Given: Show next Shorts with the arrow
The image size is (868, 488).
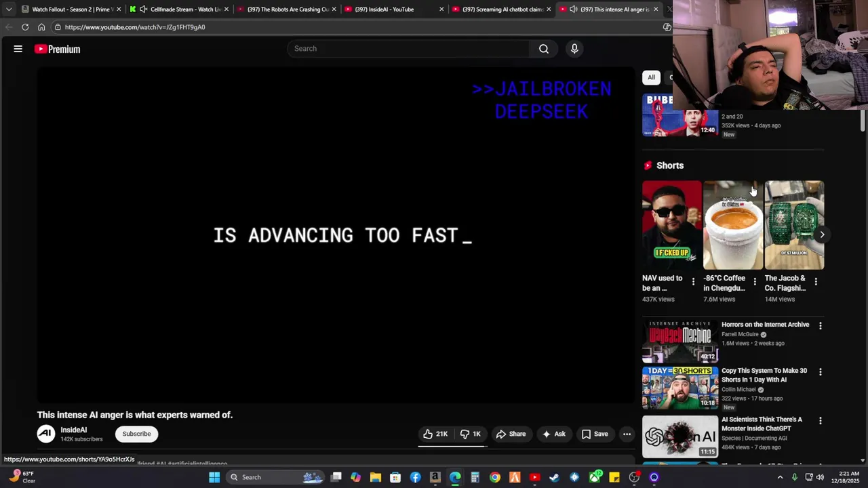Looking at the screenshot, I should point(822,235).
